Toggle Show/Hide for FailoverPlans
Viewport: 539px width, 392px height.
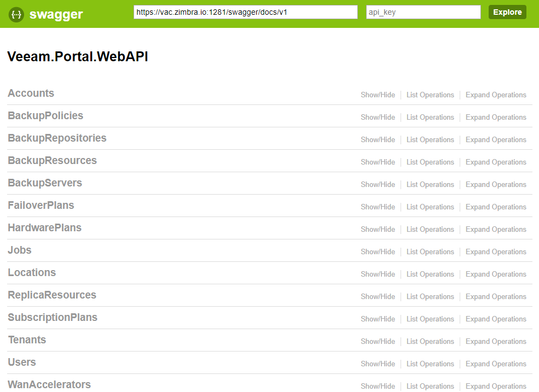pyautogui.click(x=378, y=207)
